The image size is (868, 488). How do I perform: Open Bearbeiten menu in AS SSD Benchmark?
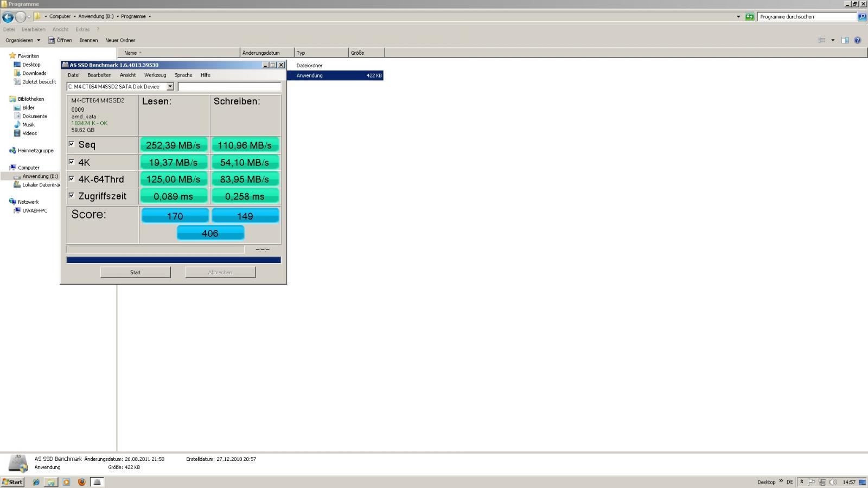coord(99,75)
